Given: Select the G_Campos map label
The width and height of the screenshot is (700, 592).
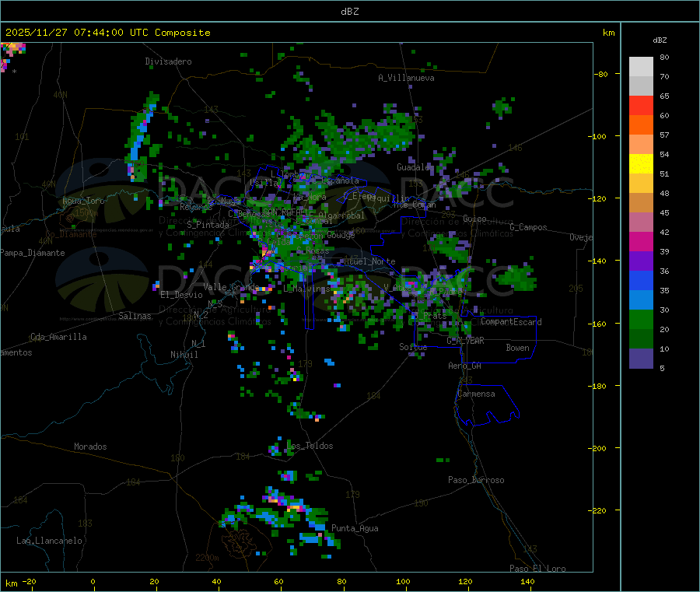Looking at the screenshot, I should (528, 227).
